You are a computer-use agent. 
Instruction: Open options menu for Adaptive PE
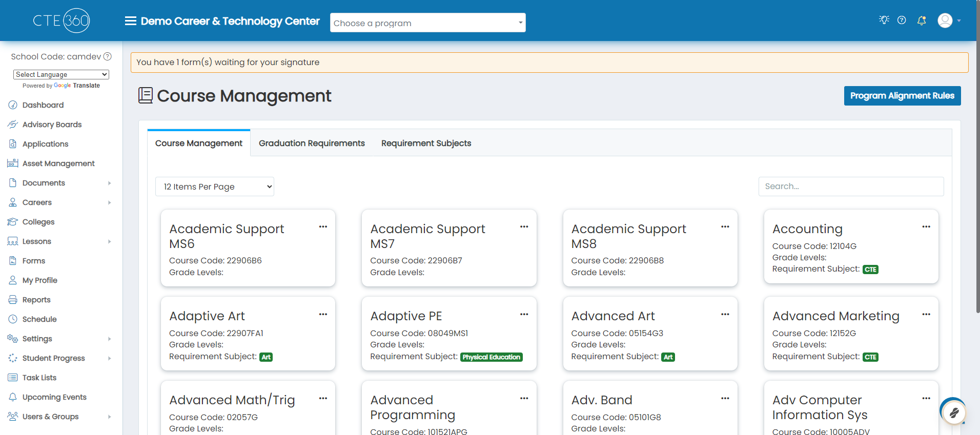(x=524, y=314)
